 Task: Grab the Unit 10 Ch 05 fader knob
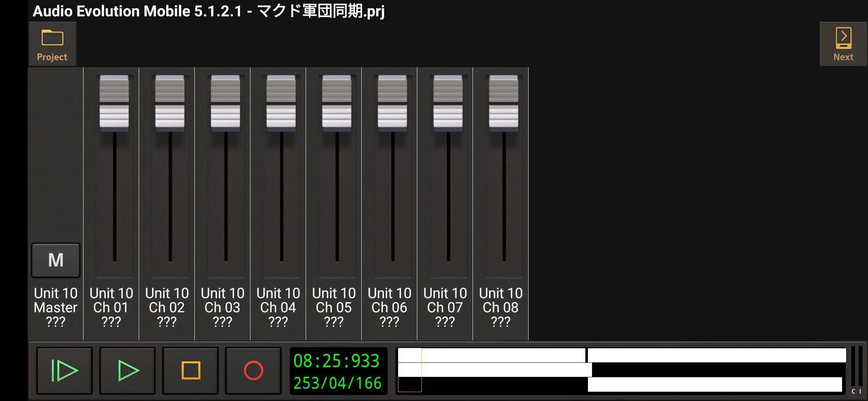click(x=337, y=103)
